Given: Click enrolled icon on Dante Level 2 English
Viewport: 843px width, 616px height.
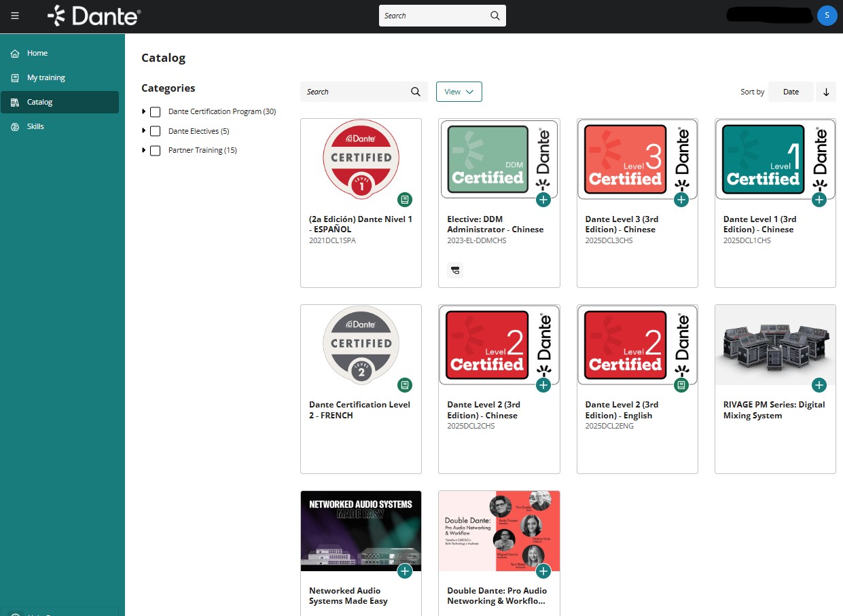Looking at the screenshot, I should [x=681, y=385].
